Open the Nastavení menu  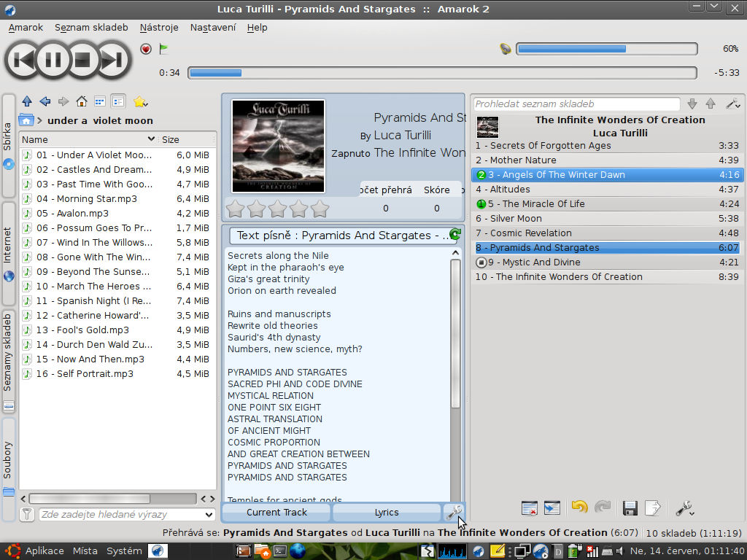pos(213,28)
